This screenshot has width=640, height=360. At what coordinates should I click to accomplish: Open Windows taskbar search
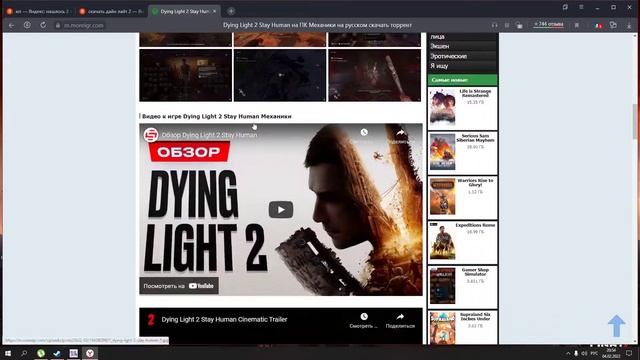24,353
